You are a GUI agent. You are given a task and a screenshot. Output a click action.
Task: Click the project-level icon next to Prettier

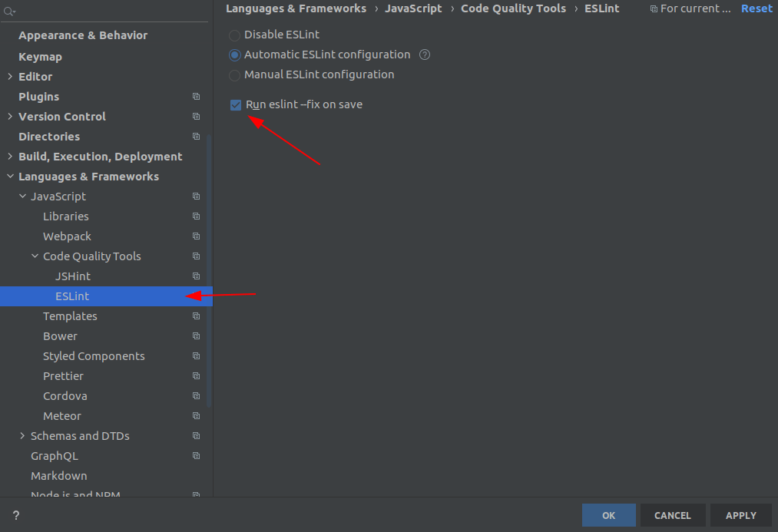pos(196,376)
